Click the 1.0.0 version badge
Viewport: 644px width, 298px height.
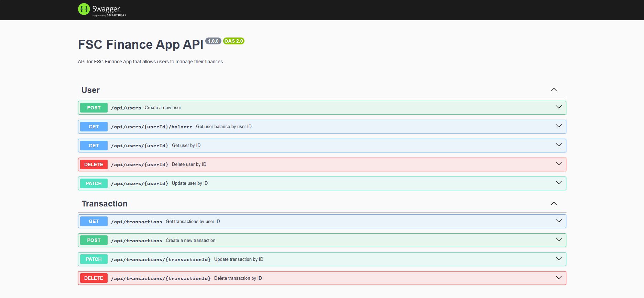[x=213, y=41]
